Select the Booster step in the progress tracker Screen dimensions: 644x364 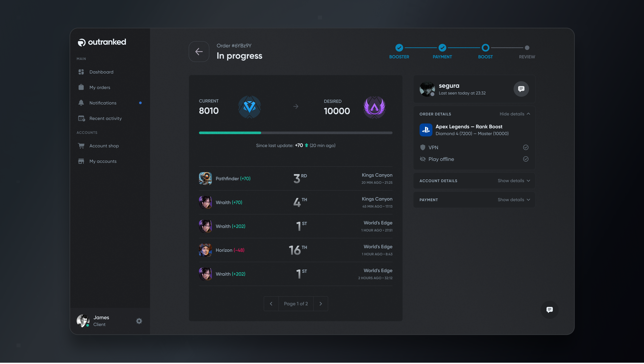pos(399,48)
